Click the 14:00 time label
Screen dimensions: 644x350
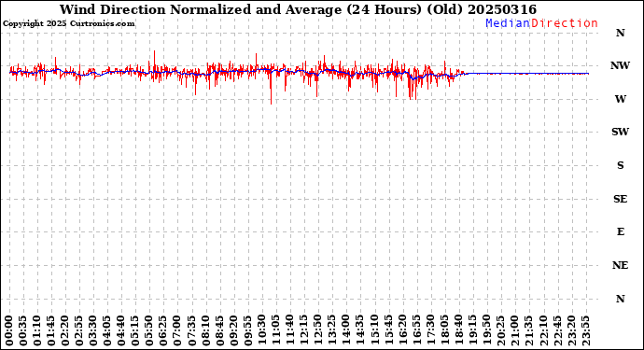346,331
